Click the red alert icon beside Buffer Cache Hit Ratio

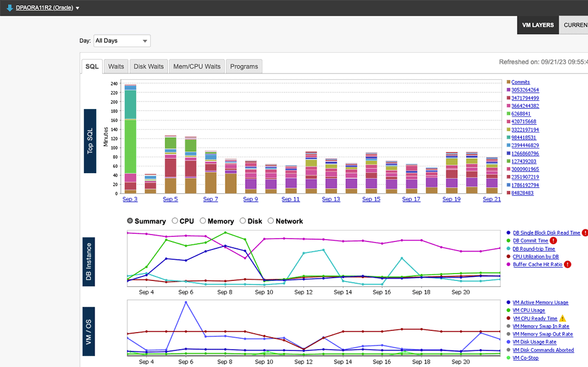(567, 264)
